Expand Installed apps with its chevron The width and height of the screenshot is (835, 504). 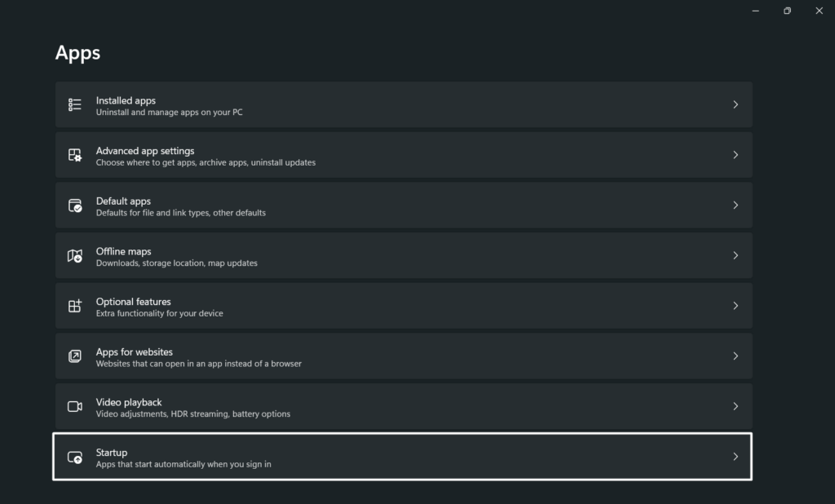pos(735,104)
